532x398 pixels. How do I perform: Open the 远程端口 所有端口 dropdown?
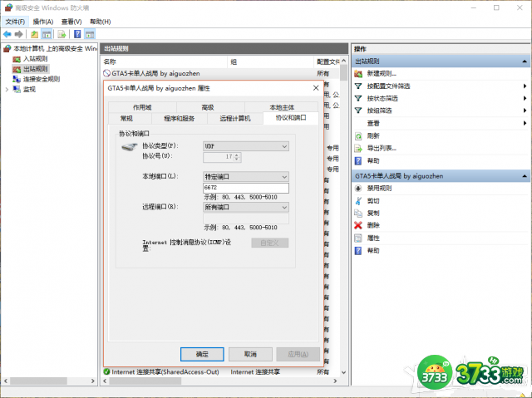pyautogui.click(x=246, y=208)
